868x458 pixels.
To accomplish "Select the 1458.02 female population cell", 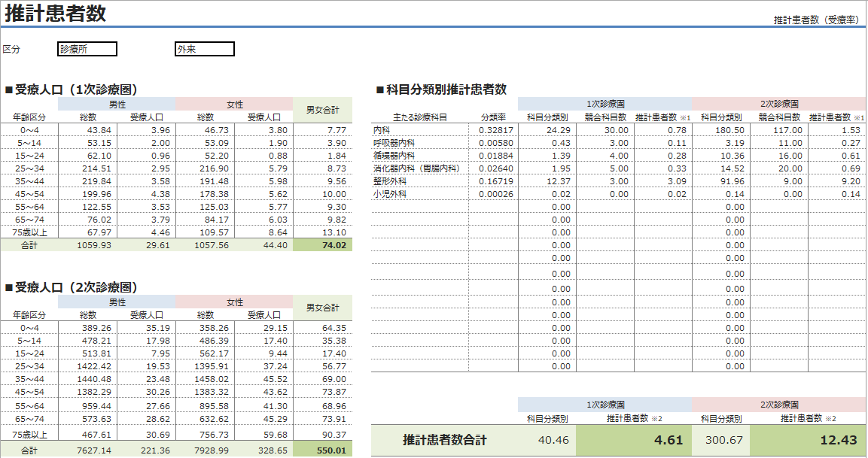I will [x=205, y=379].
